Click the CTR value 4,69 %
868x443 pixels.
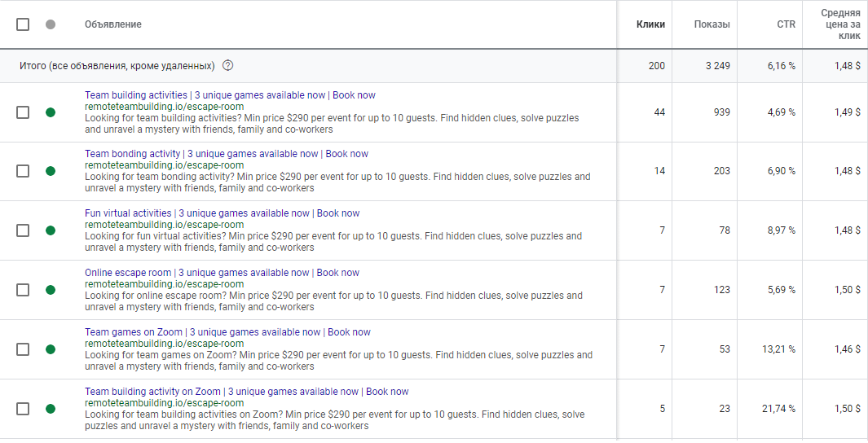point(781,112)
